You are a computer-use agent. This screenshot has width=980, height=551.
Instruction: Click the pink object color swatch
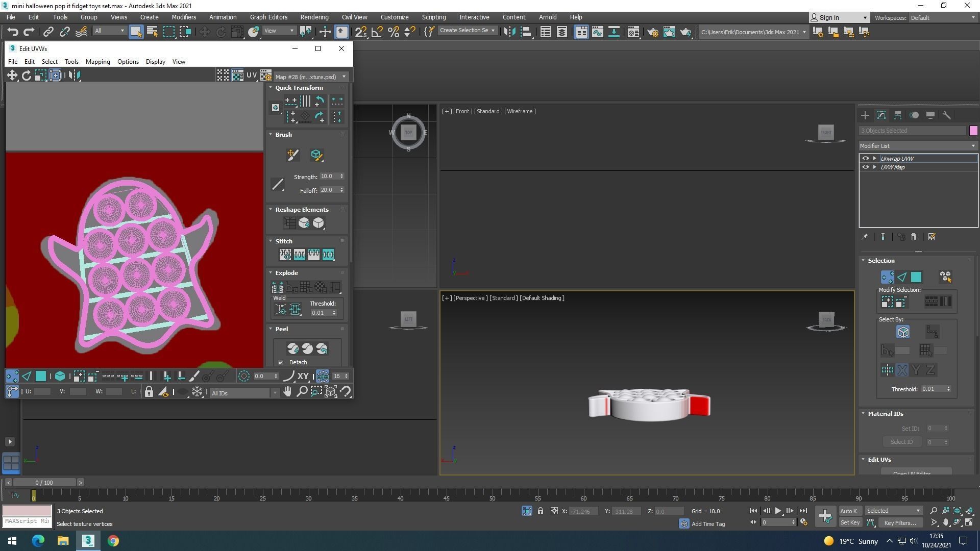point(973,131)
